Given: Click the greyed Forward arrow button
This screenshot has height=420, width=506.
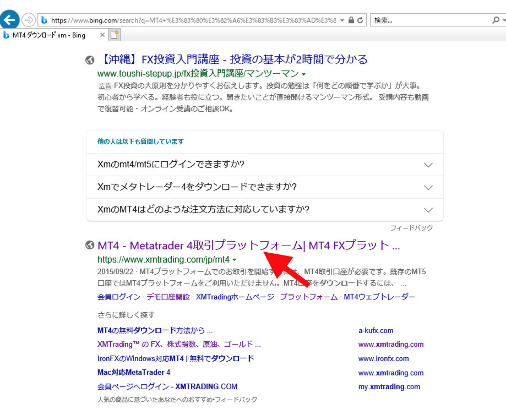Looking at the screenshot, I should [28, 20].
